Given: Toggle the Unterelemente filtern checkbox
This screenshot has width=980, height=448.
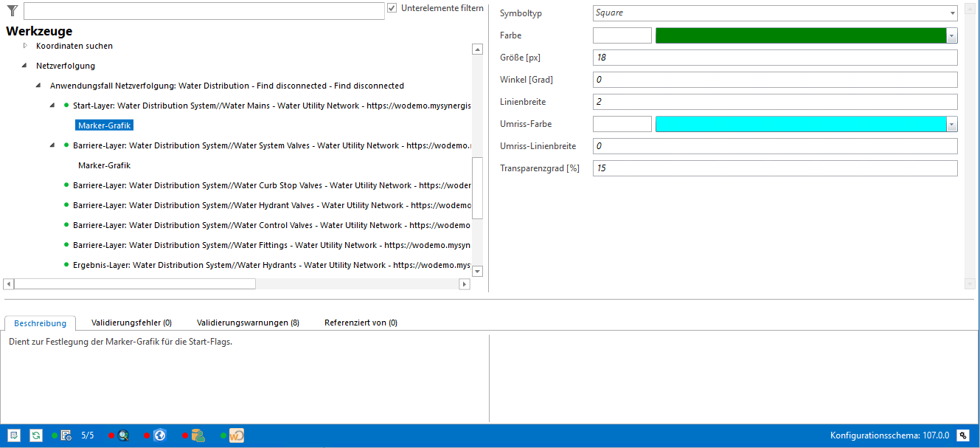Looking at the screenshot, I should click(392, 8).
